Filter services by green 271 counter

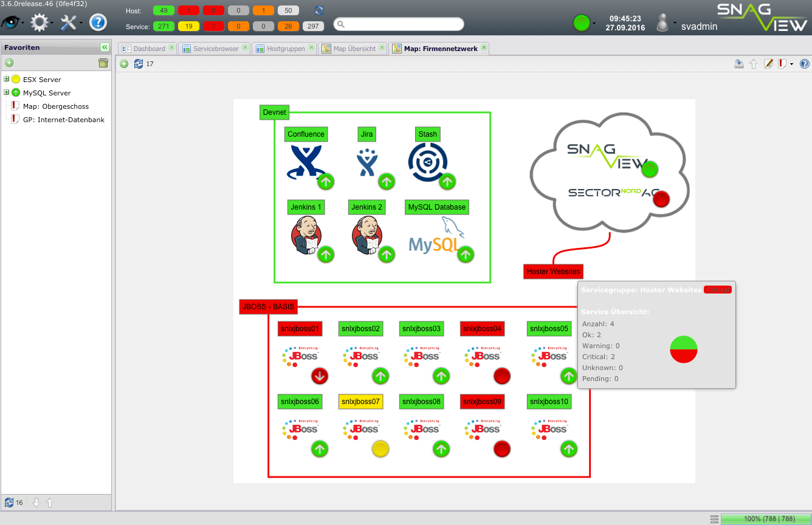point(163,26)
